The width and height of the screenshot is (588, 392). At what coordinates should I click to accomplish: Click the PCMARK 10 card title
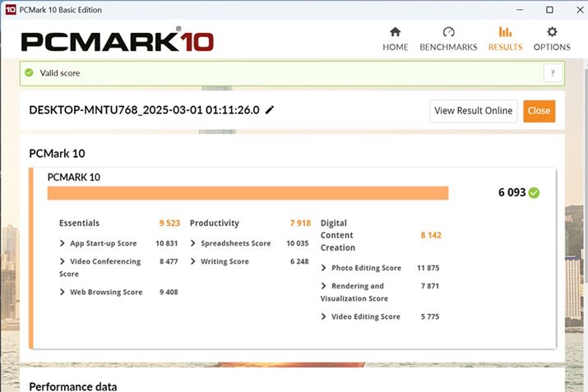73,178
